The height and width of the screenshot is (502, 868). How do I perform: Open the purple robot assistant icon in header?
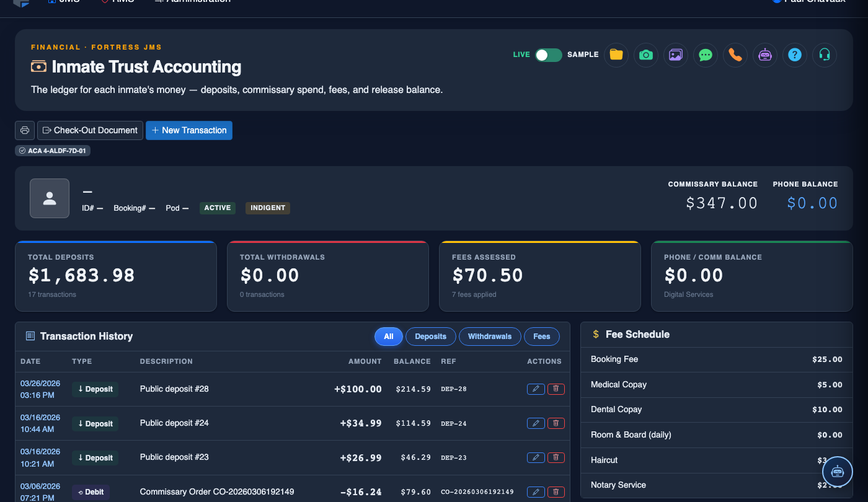coord(765,55)
